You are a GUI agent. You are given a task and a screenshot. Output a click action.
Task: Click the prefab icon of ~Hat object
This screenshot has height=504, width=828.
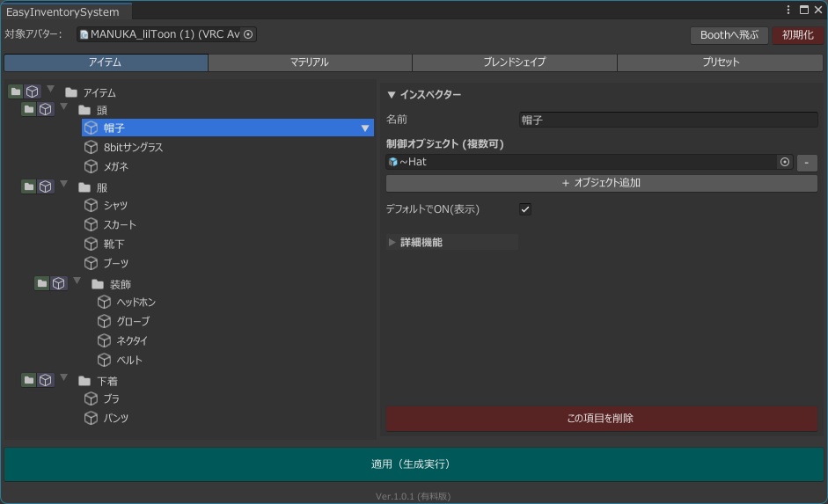[392, 162]
